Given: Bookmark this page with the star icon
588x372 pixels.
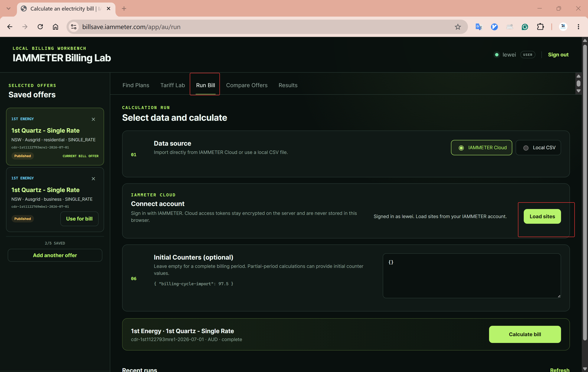Looking at the screenshot, I should 458,27.
